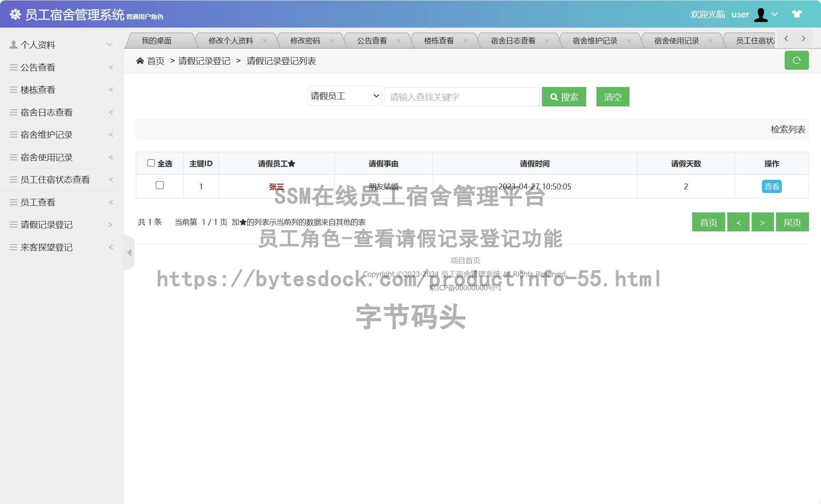Expand the 个人资料 sidebar chevron
This screenshot has height=504, width=821.
pyautogui.click(x=109, y=45)
